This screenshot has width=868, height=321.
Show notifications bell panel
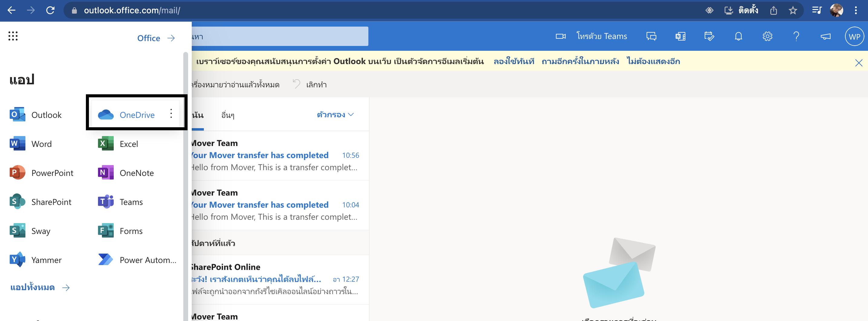(738, 36)
